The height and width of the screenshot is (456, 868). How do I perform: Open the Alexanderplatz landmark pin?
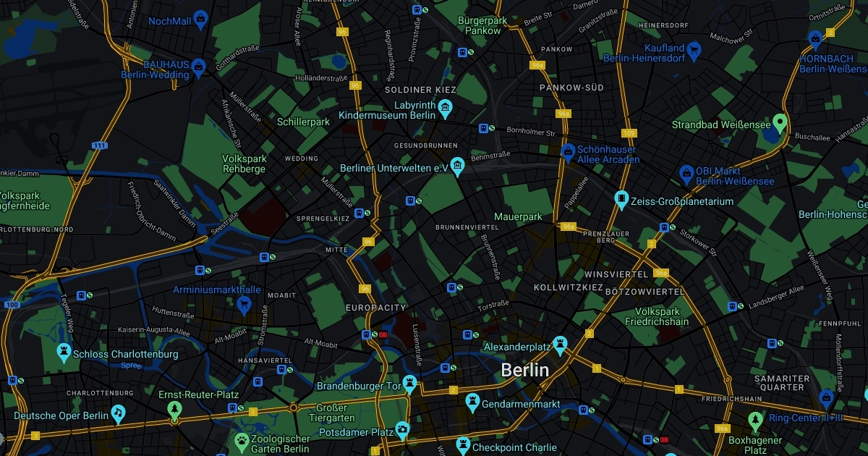point(560,345)
